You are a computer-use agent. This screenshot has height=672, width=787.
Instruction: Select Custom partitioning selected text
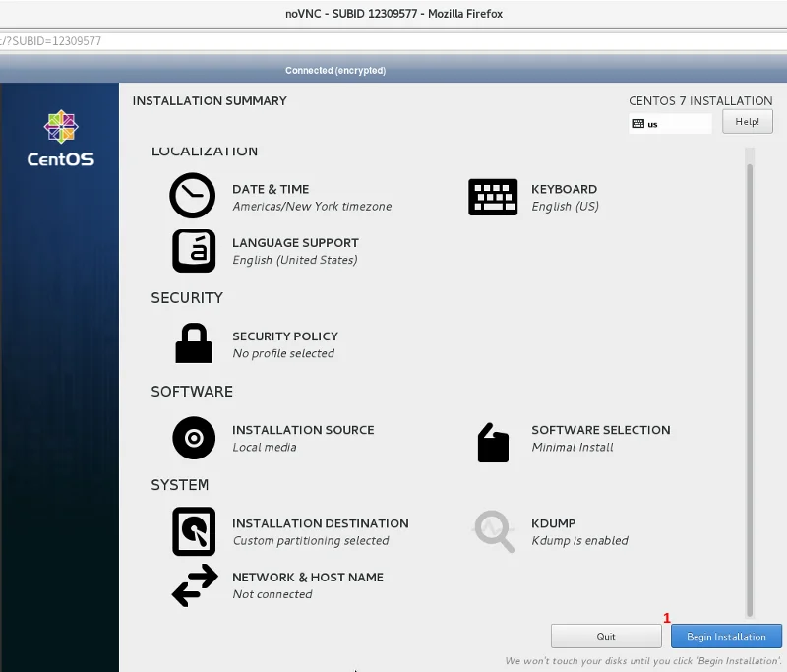pyautogui.click(x=311, y=541)
